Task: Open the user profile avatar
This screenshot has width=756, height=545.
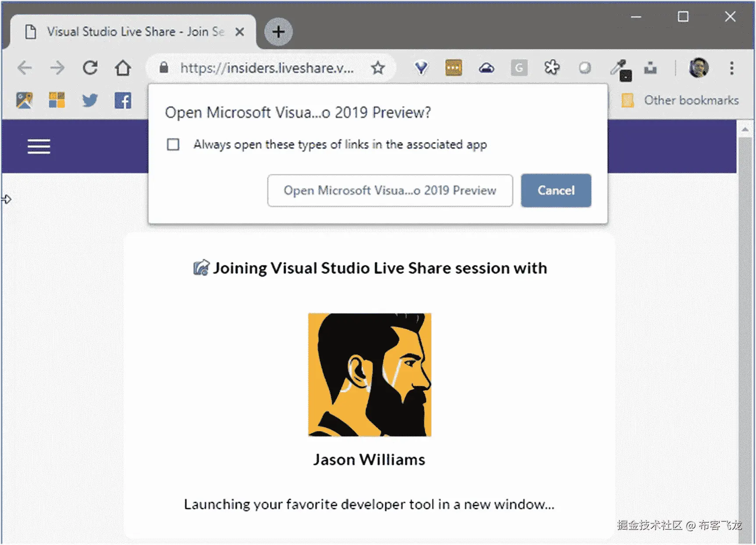Action: click(x=699, y=68)
